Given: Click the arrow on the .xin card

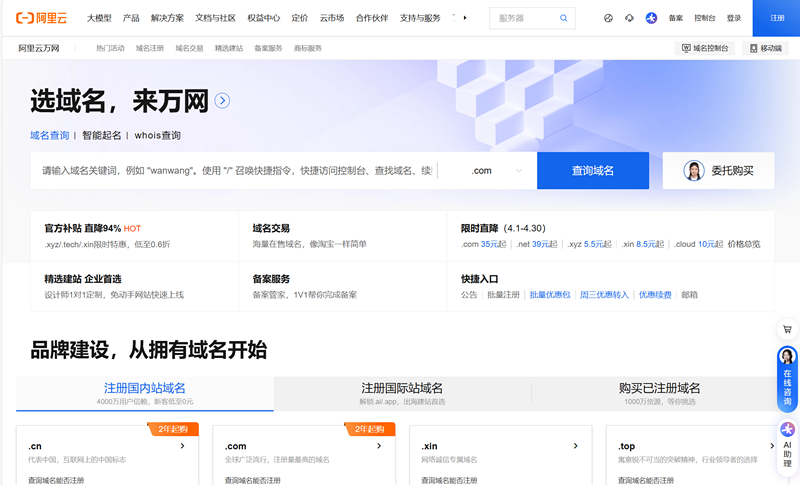Looking at the screenshot, I should (576, 446).
